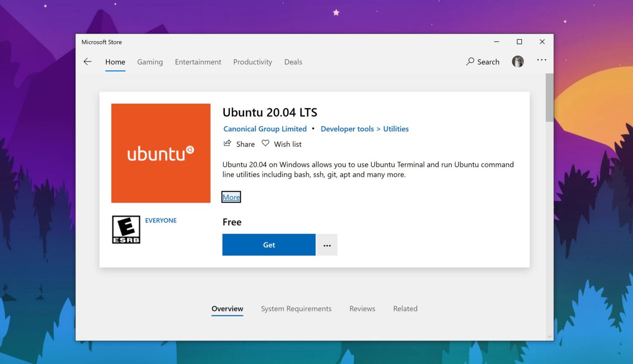633x364 pixels.
Task: Open the user account avatar
Action: (x=518, y=61)
